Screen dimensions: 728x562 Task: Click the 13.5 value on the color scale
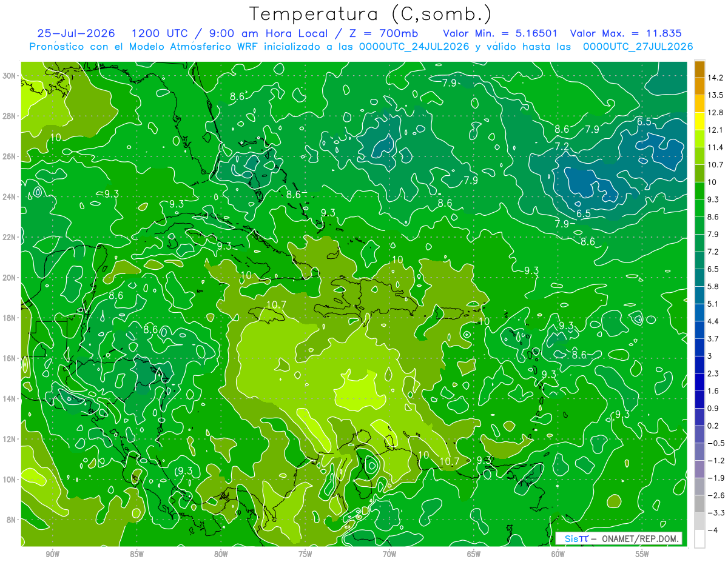[x=715, y=95]
